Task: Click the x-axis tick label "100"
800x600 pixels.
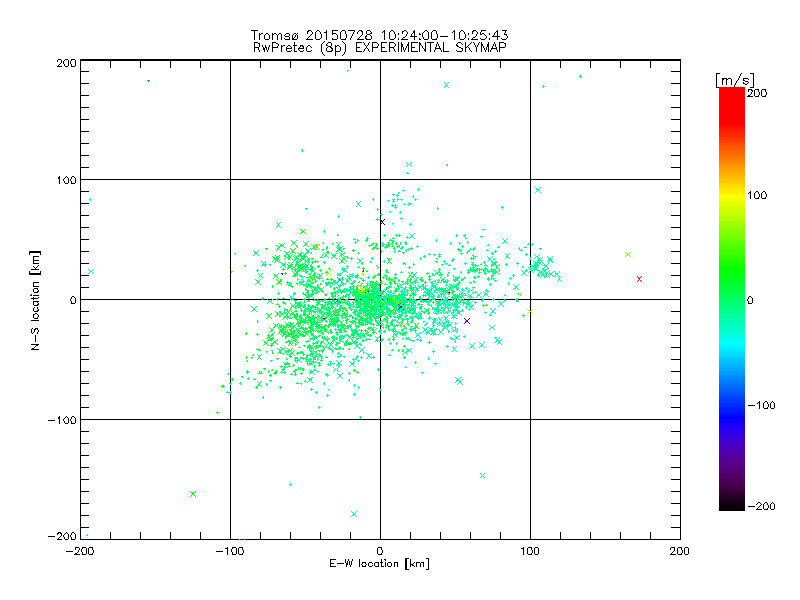Action: coord(530,551)
